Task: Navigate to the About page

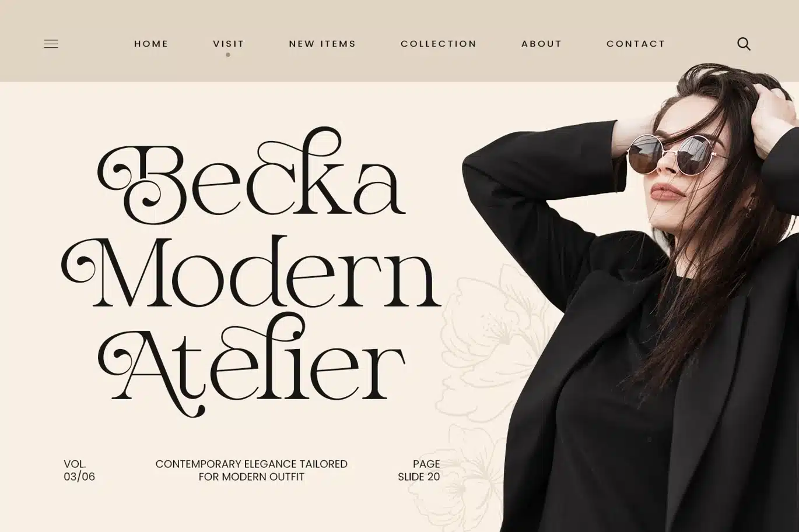Action: pyautogui.click(x=542, y=44)
